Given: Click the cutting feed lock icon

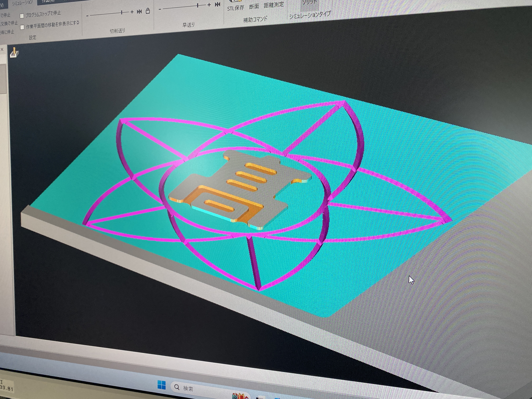Looking at the screenshot, I should click(148, 11).
